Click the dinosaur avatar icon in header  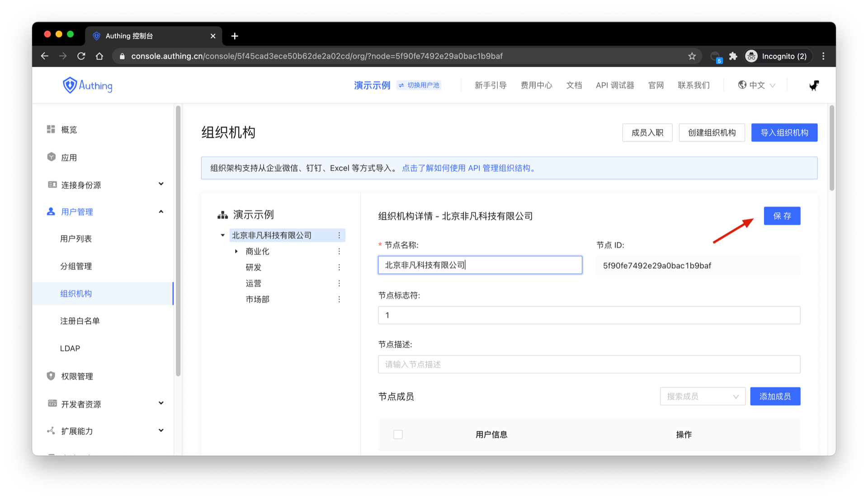(814, 85)
